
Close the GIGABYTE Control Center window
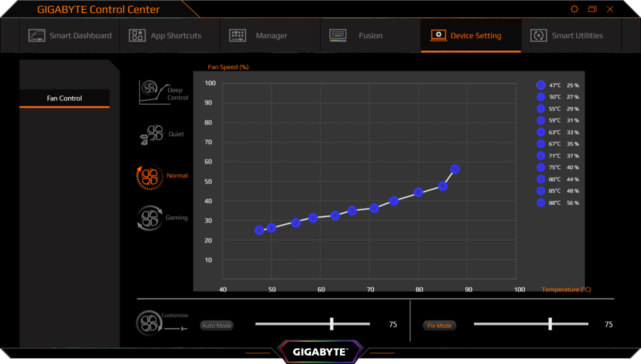tap(610, 9)
